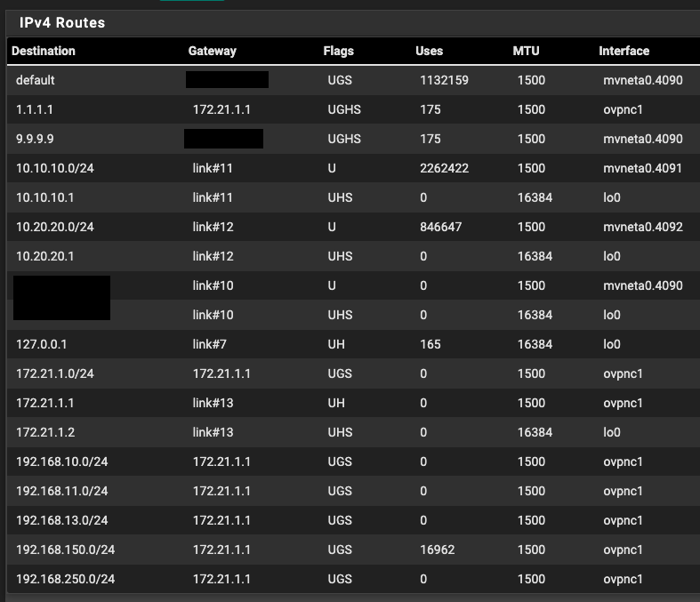Click the Destination column header
The image size is (700, 602).
pos(44,51)
